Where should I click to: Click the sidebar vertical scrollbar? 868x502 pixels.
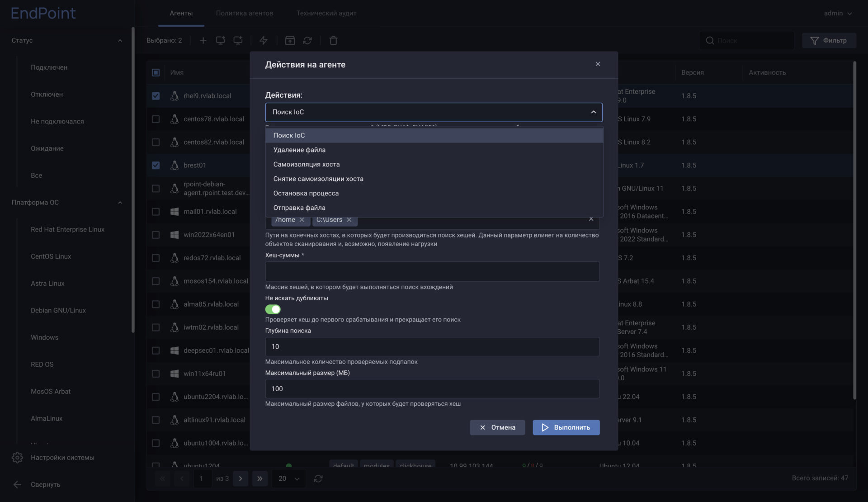[133, 180]
